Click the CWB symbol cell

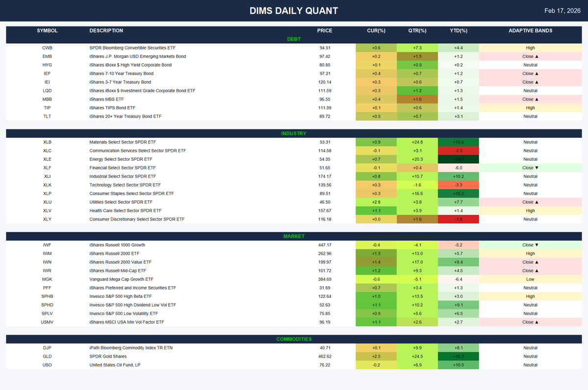48,48
